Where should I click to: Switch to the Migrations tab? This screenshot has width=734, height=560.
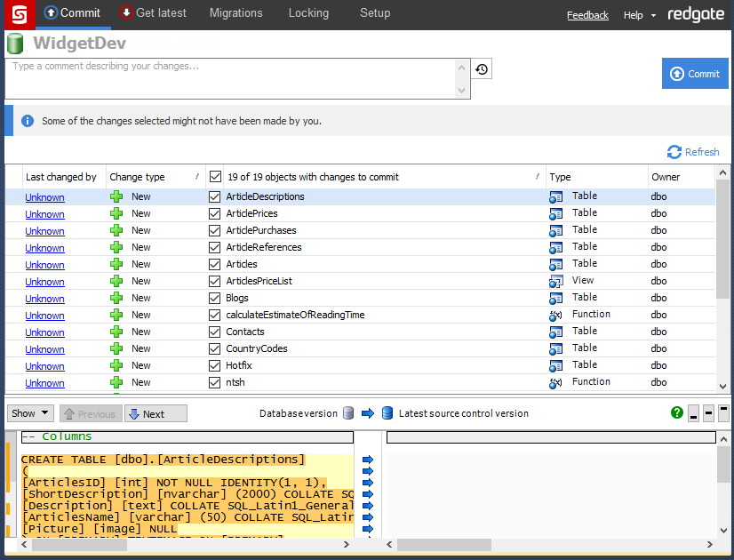(x=235, y=13)
